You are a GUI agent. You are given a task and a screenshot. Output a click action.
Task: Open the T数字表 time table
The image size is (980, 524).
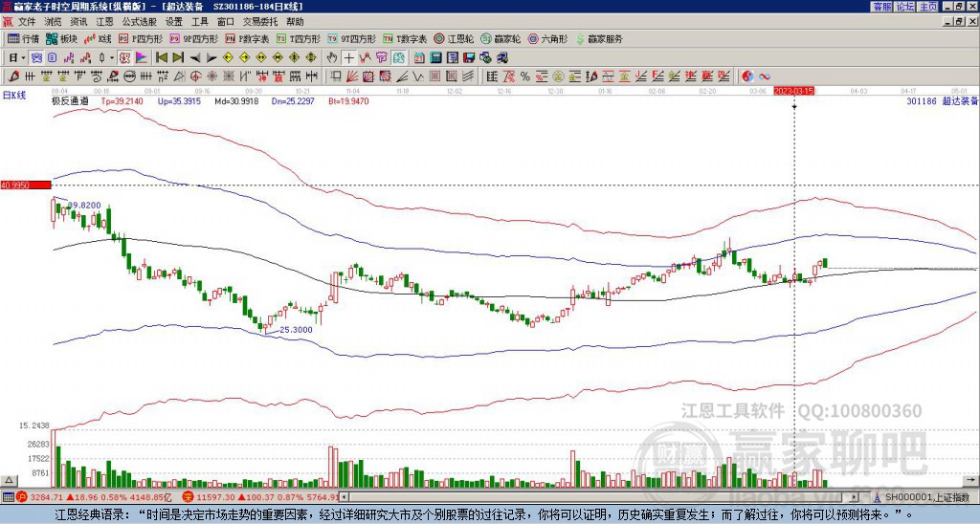coord(405,38)
